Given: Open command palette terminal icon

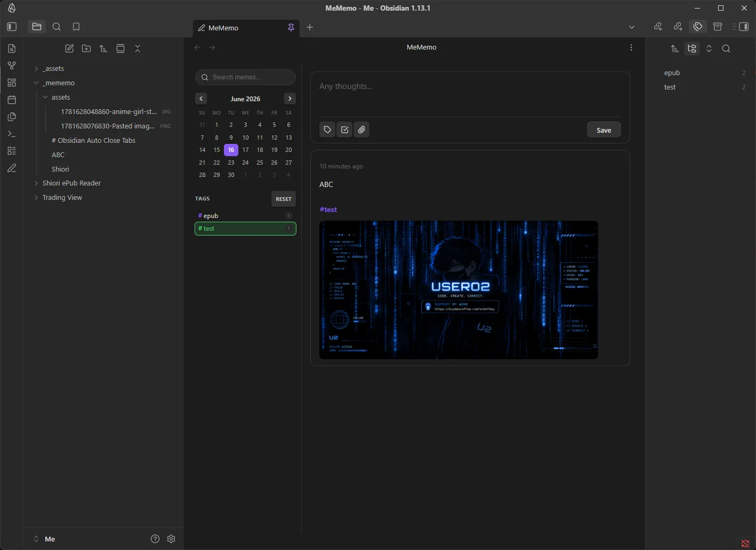Looking at the screenshot, I should 12,134.
